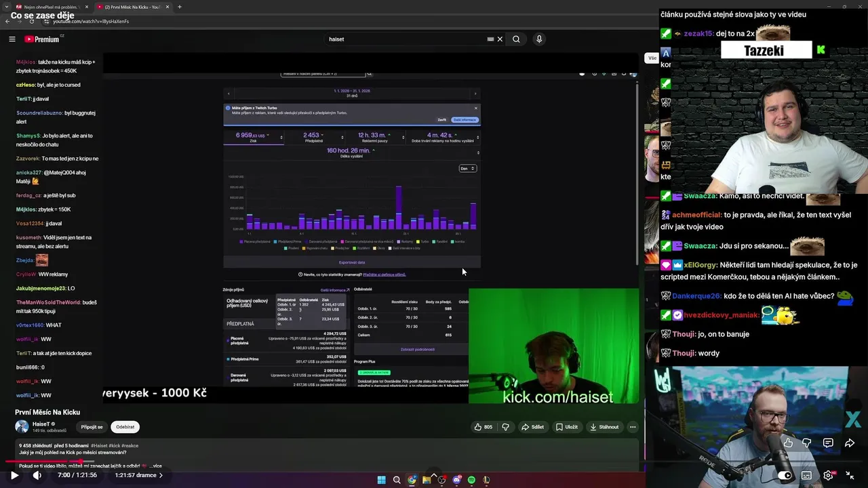Open Spotify from the taskbar
The height and width of the screenshot is (488, 868).
click(471, 480)
